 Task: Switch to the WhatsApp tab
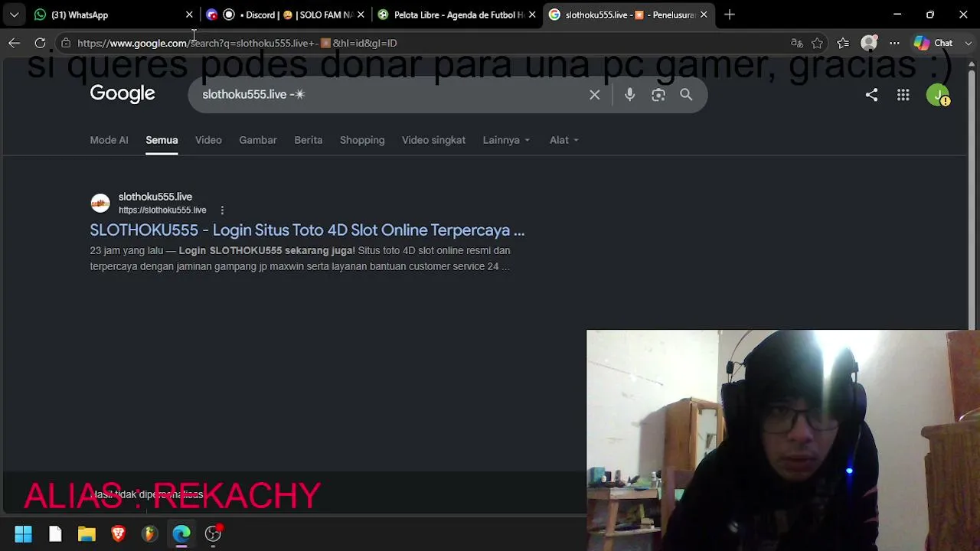pyautogui.click(x=113, y=15)
